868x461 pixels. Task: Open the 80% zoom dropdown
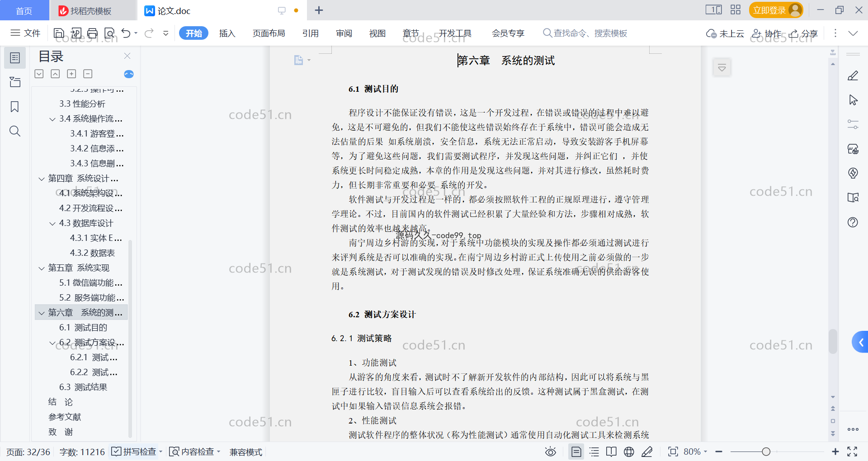pyautogui.click(x=695, y=452)
